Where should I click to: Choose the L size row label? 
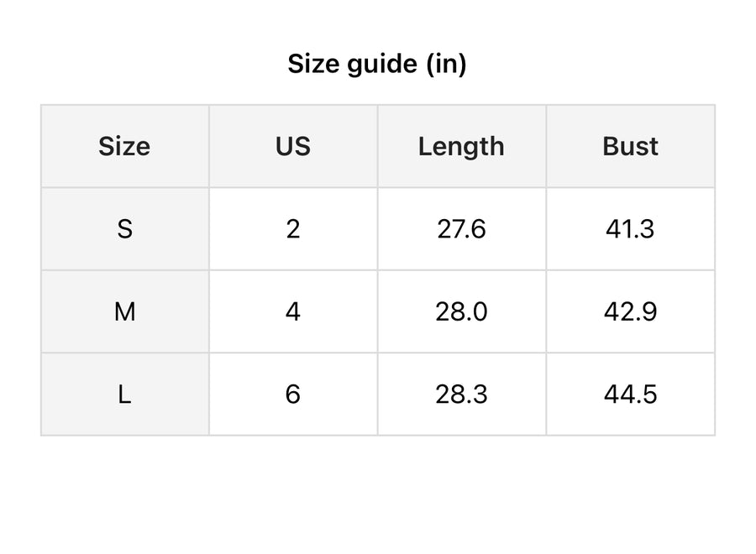coord(124,394)
